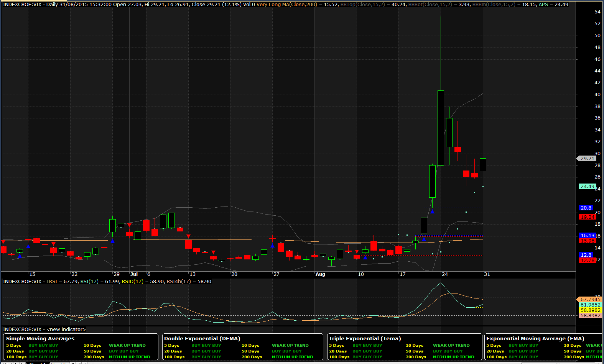The image size is (604, 364).
Task: Click the Exponential Moving Average (EMA) heading
Action: pyautogui.click(x=535, y=339)
